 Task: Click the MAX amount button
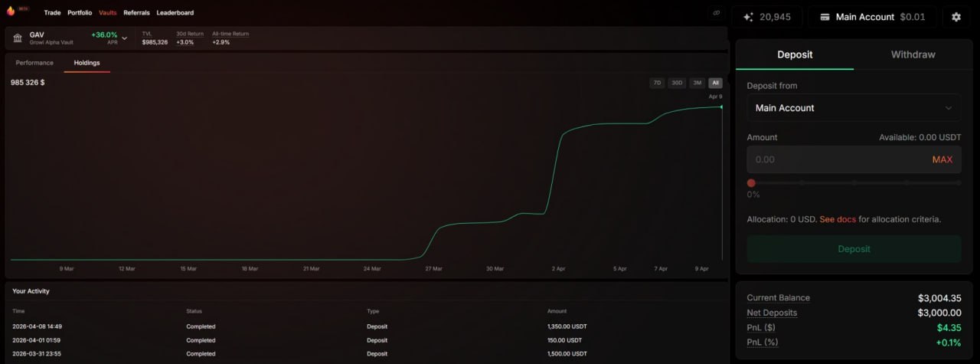click(x=942, y=159)
